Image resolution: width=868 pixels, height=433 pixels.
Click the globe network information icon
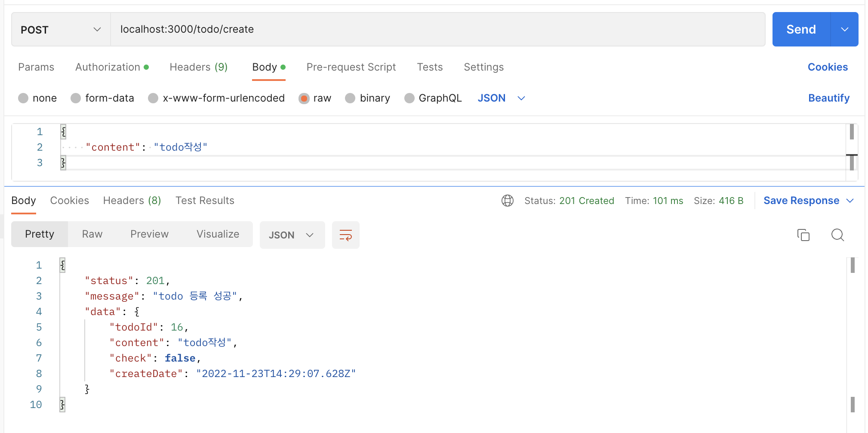508,201
